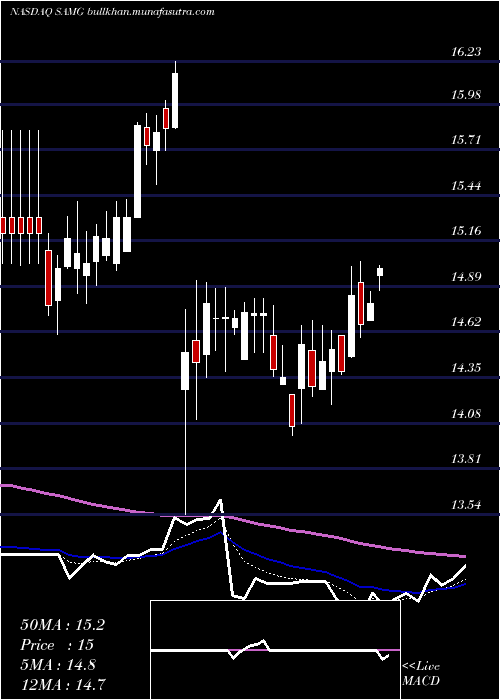Click the 12MA : 14.7 readout
This screenshot has width=500, height=700.
pyautogui.click(x=63, y=684)
